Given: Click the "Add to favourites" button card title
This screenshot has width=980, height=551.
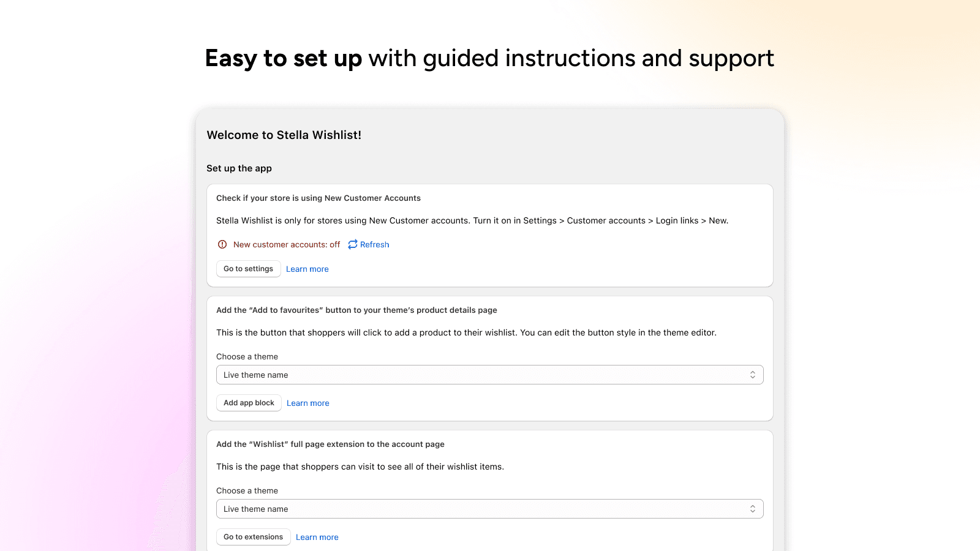Looking at the screenshot, I should click(356, 310).
